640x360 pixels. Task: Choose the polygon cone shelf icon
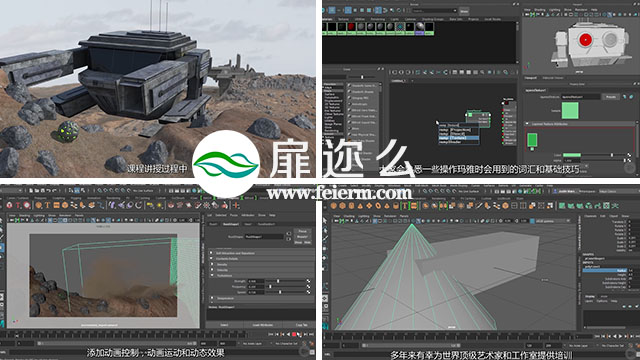[360, 206]
